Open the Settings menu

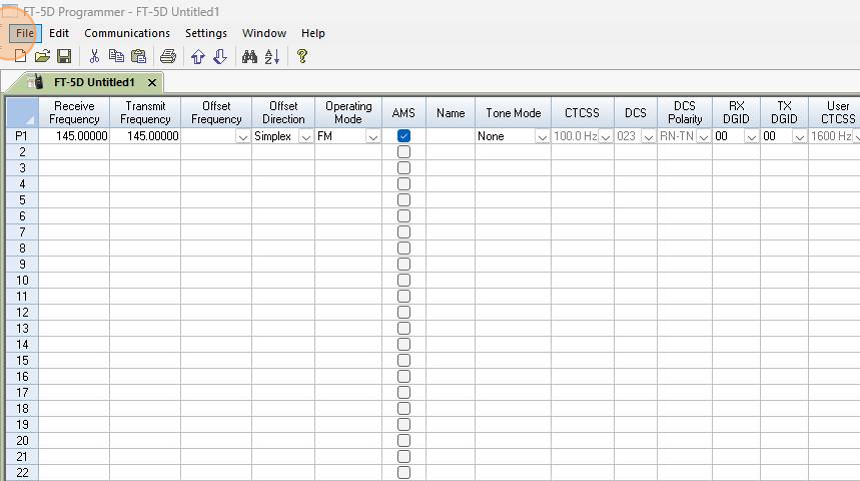[x=206, y=33]
